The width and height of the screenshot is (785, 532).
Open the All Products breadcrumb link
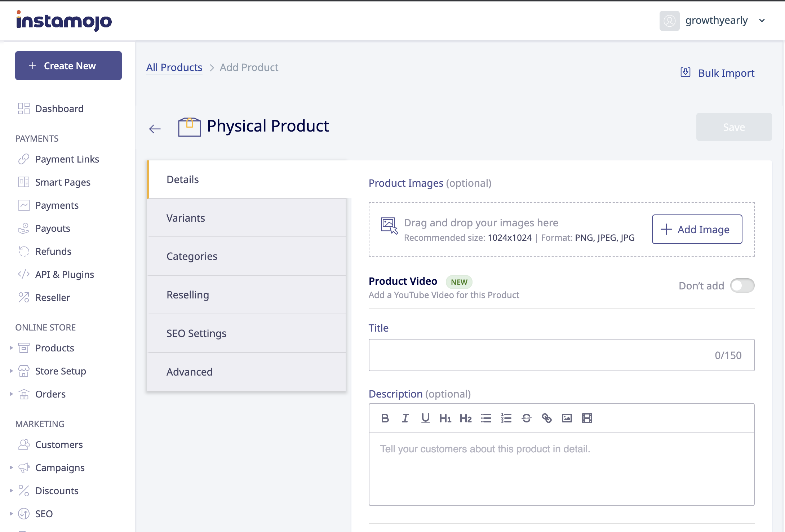point(174,67)
